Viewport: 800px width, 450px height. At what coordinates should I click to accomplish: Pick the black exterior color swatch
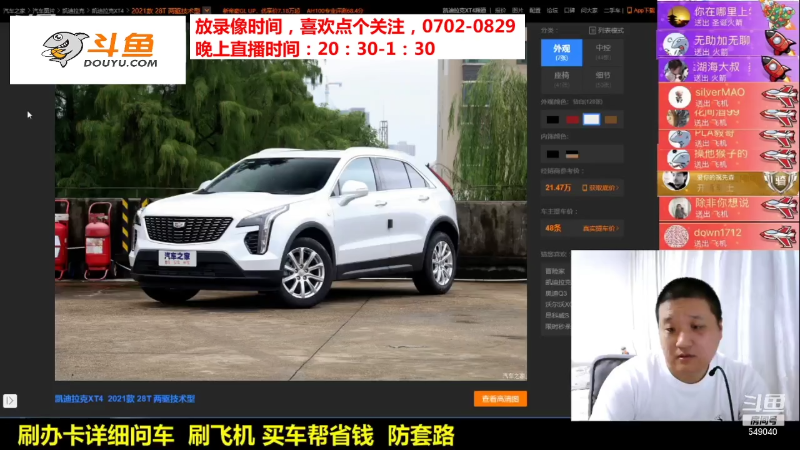(553, 119)
